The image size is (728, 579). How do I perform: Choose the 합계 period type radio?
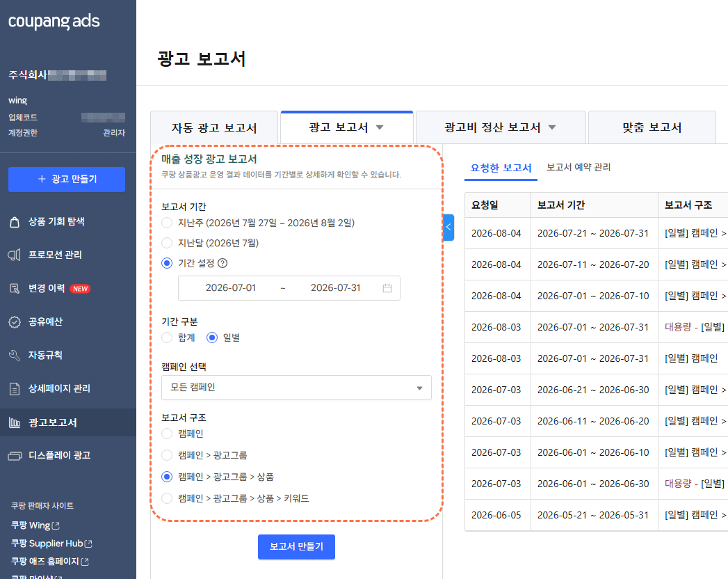click(167, 338)
